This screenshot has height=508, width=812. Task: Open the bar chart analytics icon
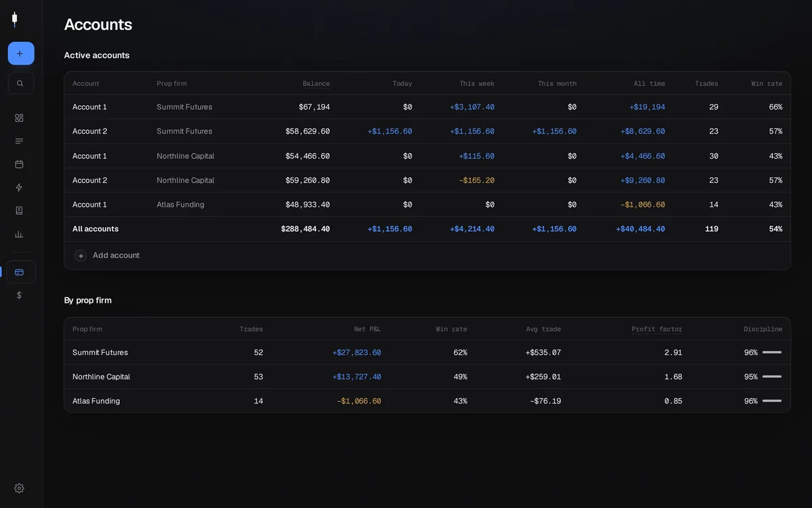(19, 234)
